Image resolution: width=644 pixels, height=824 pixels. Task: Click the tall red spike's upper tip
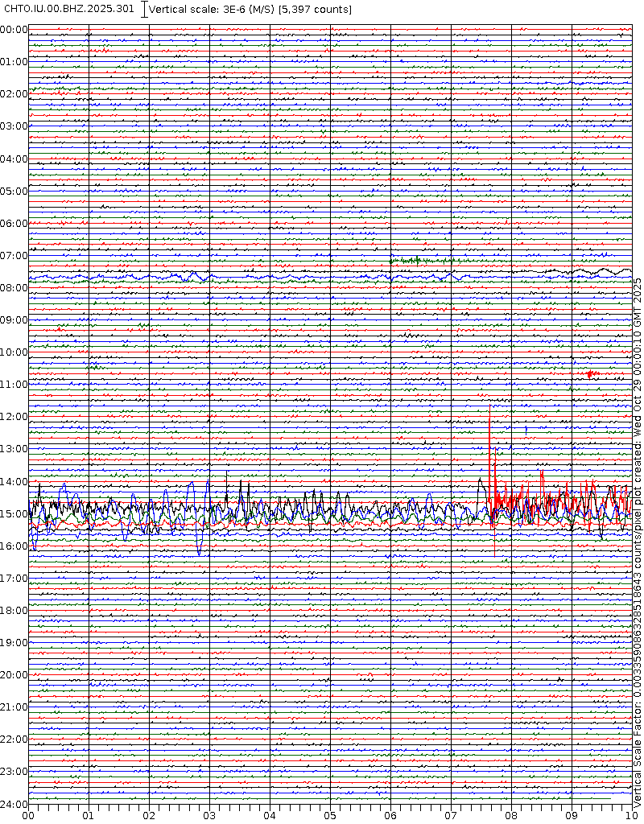[x=489, y=406]
